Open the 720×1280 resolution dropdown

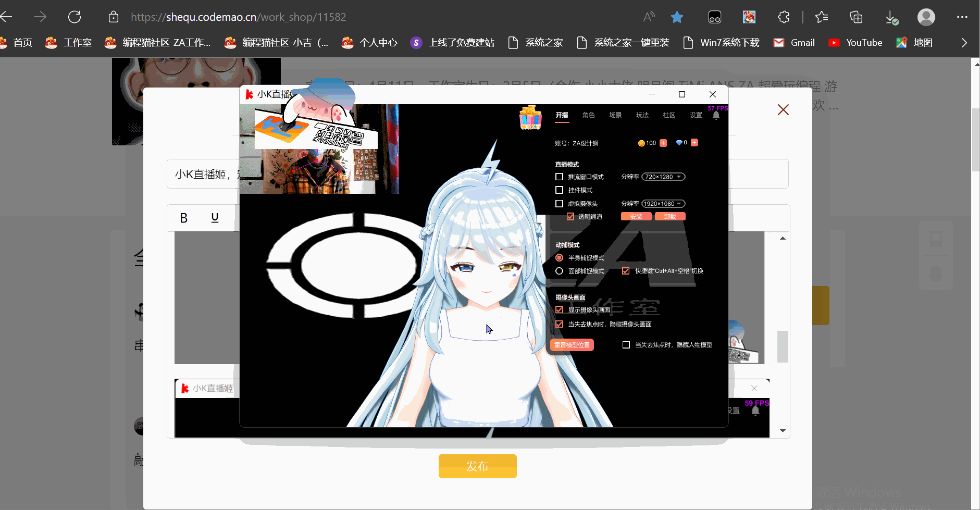(663, 177)
